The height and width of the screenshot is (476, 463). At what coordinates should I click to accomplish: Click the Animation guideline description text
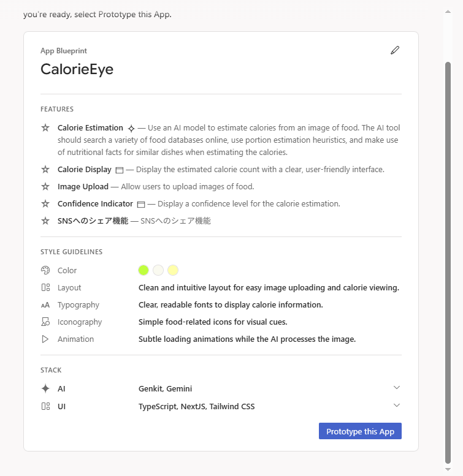pyautogui.click(x=247, y=339)
